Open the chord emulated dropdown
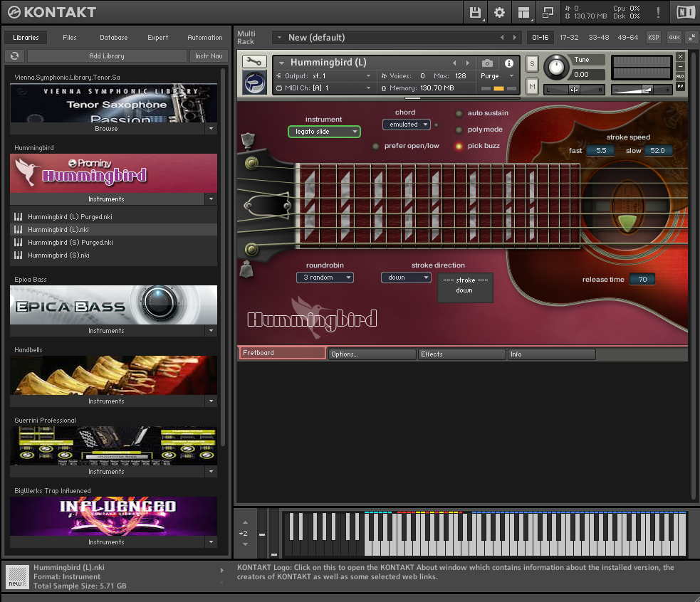Screen dimensions: 700x602 [406, 125]
